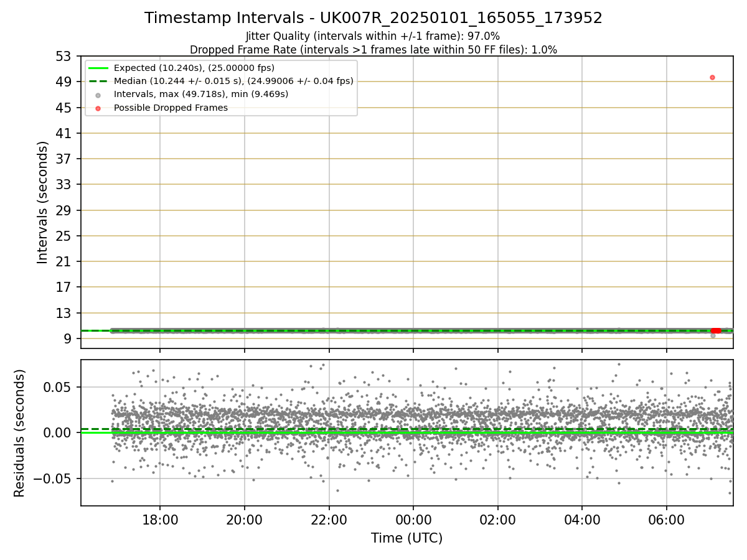Click the 20:00 x-axis tick label
The height and width of the screenshot is (560, 747).
click(x=244, y=520)
